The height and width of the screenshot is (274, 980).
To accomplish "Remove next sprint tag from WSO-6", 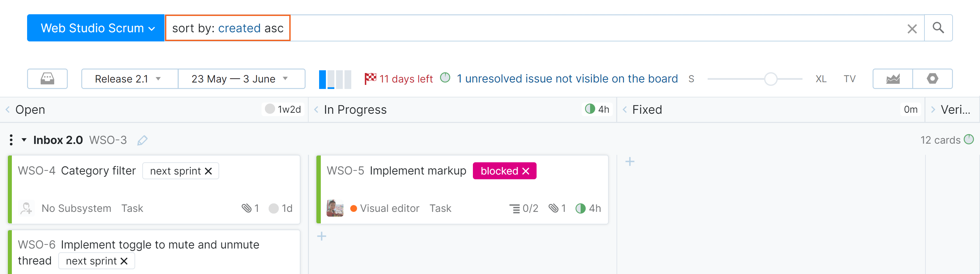I will coord(124,261).
